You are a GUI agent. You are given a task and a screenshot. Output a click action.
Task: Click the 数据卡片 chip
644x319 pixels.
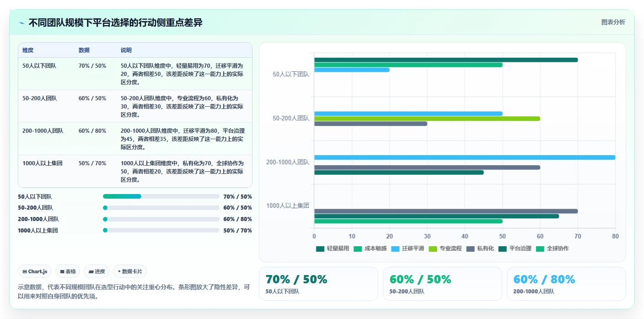130,271
